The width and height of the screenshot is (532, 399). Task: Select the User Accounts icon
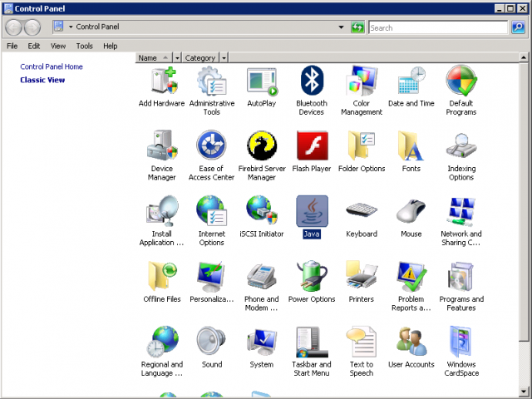[x=411, y=347]
